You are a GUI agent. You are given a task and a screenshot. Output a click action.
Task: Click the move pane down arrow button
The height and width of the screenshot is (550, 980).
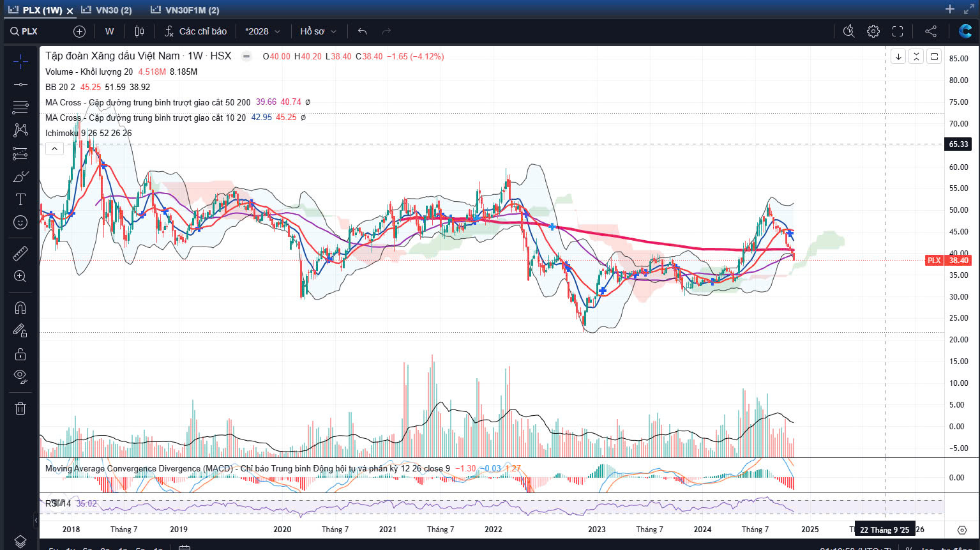tap(898, 56)
